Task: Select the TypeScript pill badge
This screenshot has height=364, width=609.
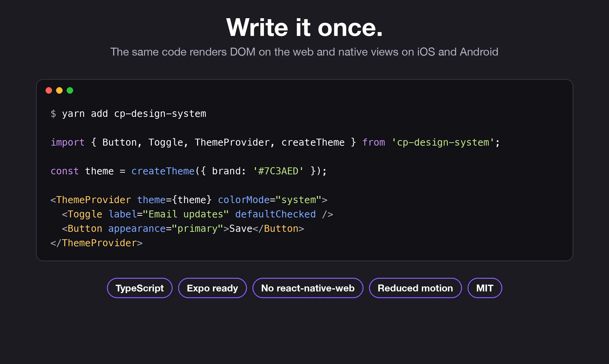Action: click(x=140, y=288)
